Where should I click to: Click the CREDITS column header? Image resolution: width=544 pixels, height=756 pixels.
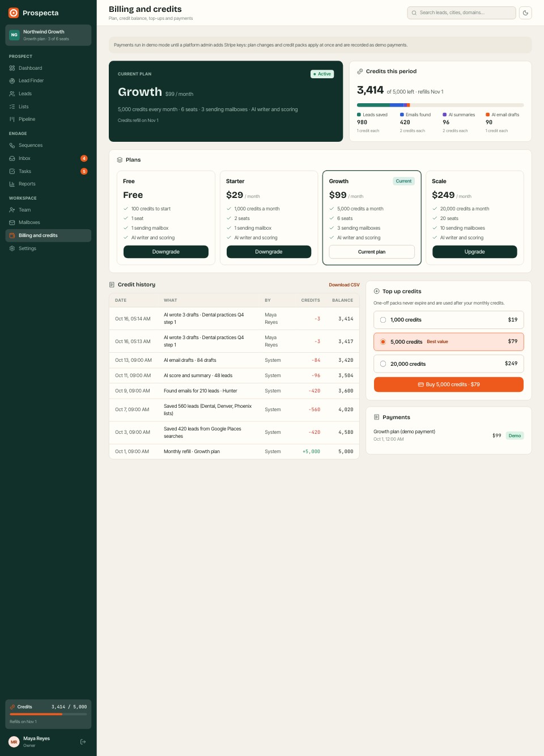(311, 300)
